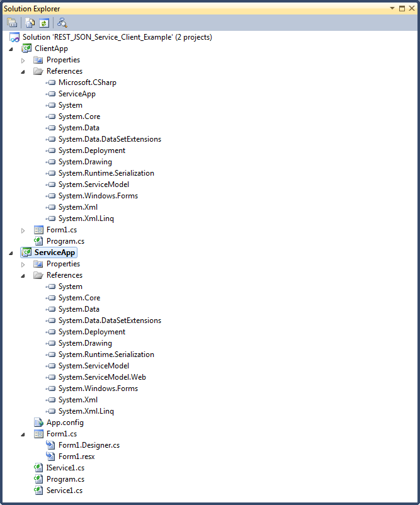Screen dimensions: 420x505
Task: Click the Form1.Designer.cs file icon
Action: [50, 445]
